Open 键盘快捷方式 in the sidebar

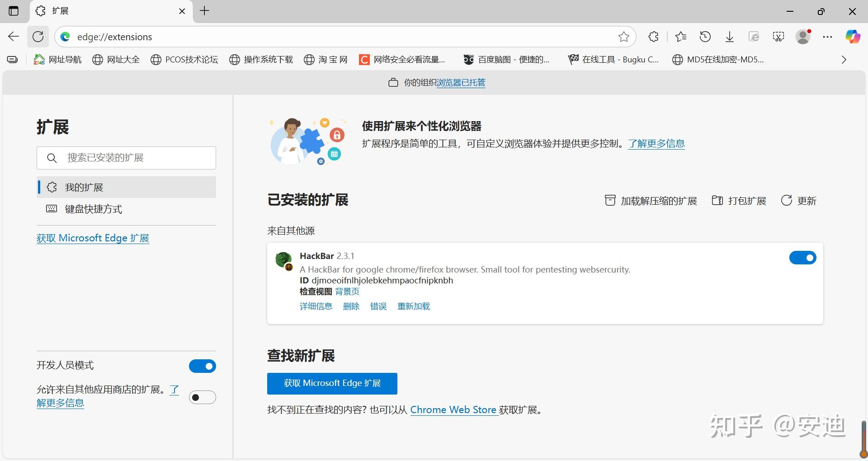[126, 209]
